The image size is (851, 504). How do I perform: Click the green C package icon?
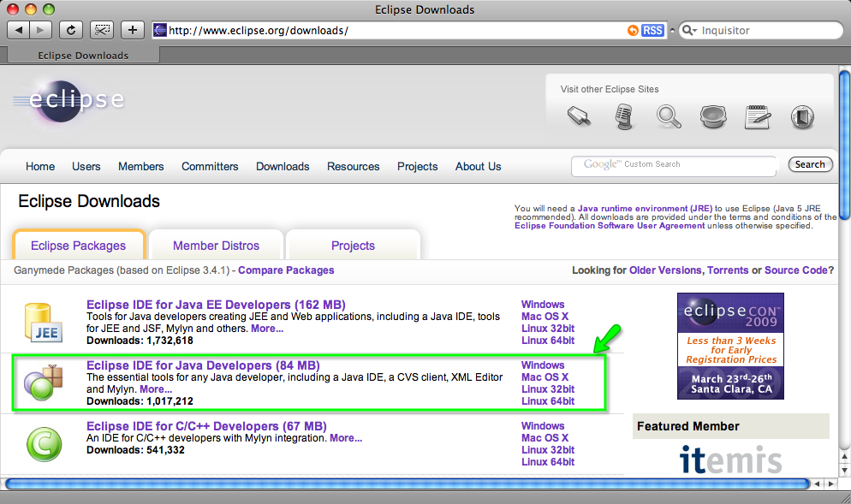[44, 444]
